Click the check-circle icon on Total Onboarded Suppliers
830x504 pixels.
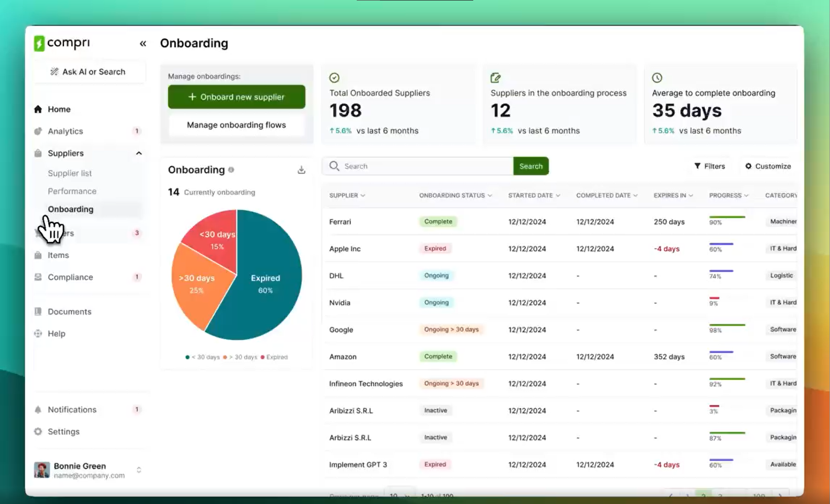click(x=335, y=78)
